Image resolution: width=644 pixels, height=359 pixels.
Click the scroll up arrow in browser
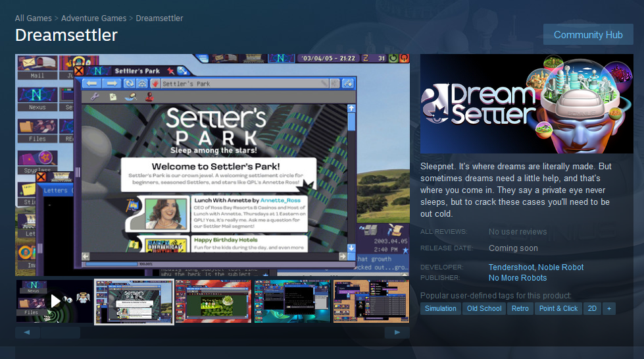351,108
